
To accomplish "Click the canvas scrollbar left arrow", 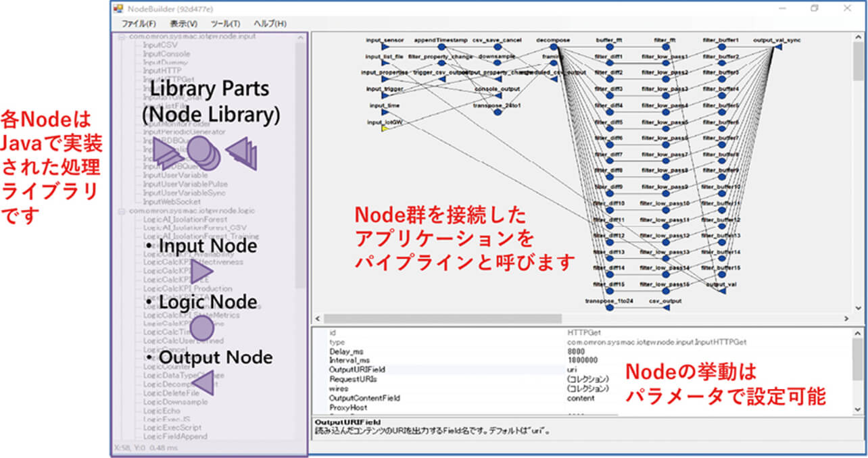I will pyautogui.click(x=318, y=318).
